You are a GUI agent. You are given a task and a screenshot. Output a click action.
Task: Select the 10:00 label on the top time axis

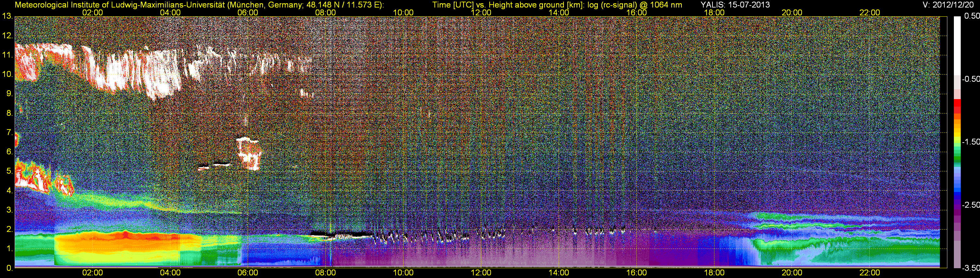point(403,12)
